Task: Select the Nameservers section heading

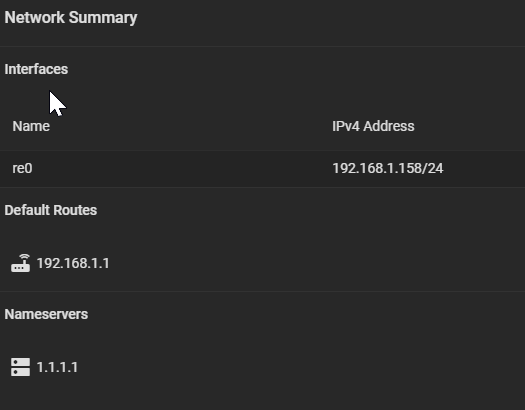Action: pyautogui.click(x=46, y=314)
